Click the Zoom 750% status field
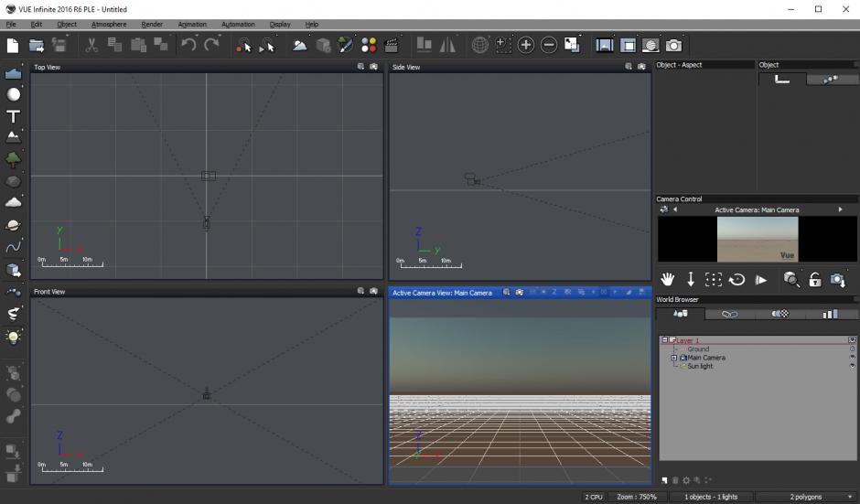 pos(636,497)
